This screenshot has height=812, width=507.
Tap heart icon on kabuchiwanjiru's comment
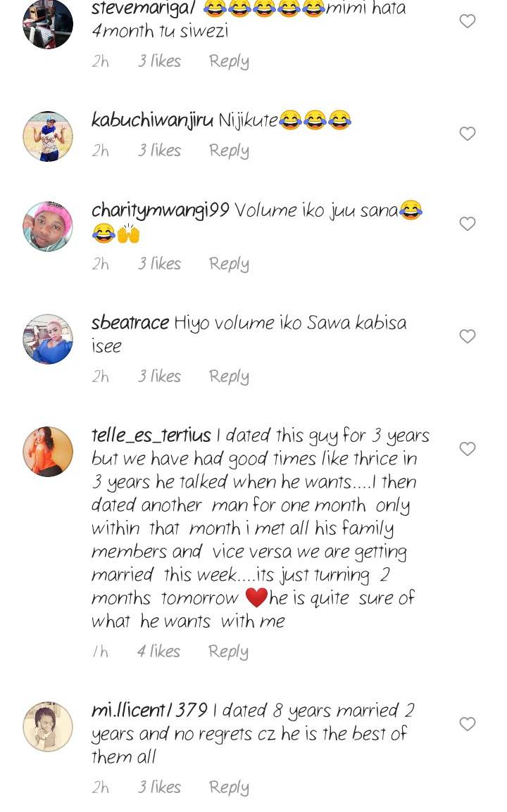[x=467, y=134]
